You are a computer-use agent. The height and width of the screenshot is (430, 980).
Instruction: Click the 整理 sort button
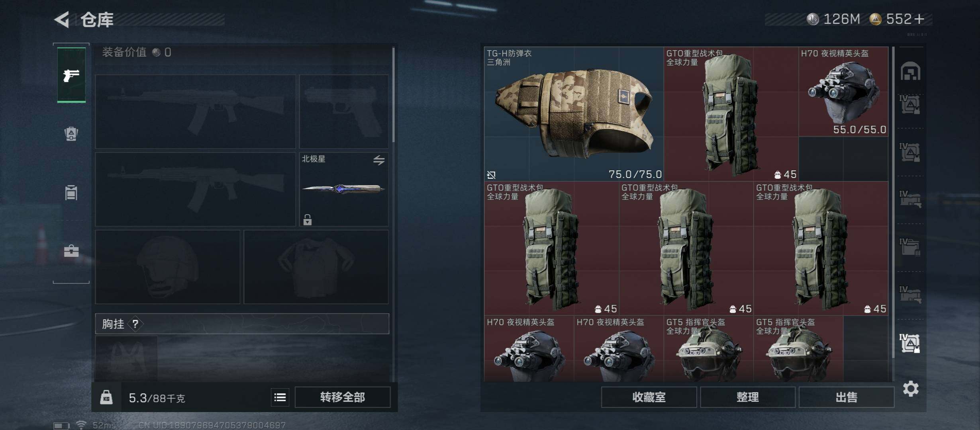tap(748, 397)
